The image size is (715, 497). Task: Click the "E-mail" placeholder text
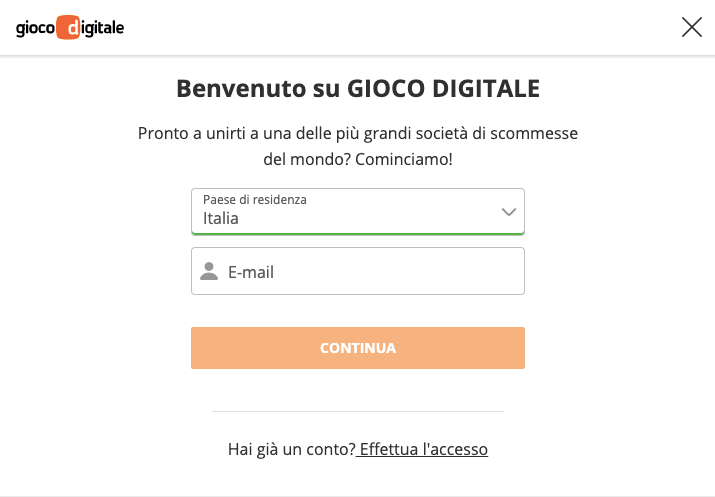pyautogui.click(x=251, y=272)
